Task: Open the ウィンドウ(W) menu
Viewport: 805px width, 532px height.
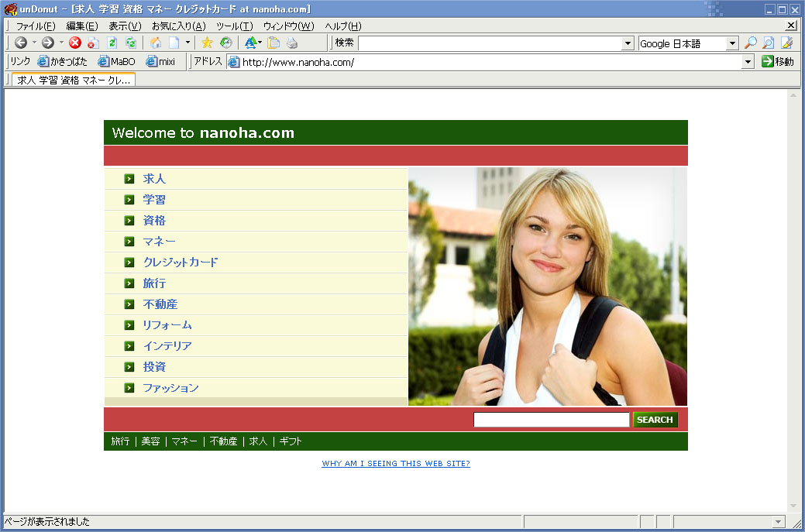Action: 288,26
